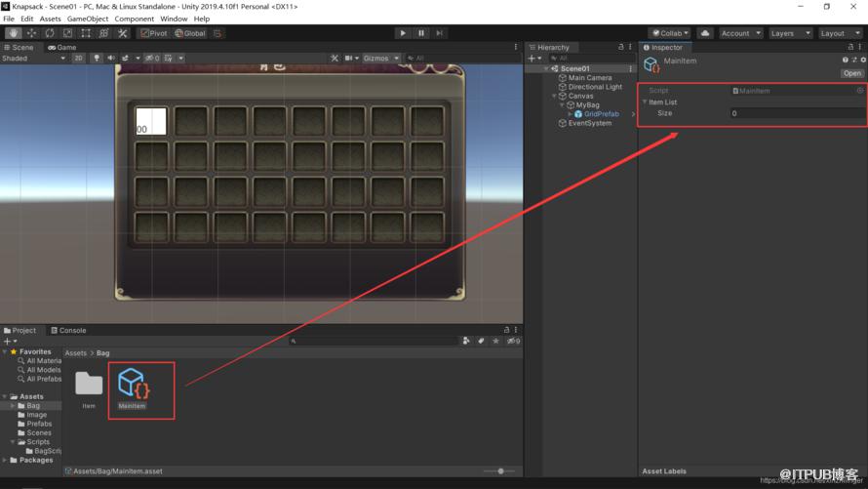Click the Item List Size field
This screenshot has height=489, width=868.
(x=797, y=113)
